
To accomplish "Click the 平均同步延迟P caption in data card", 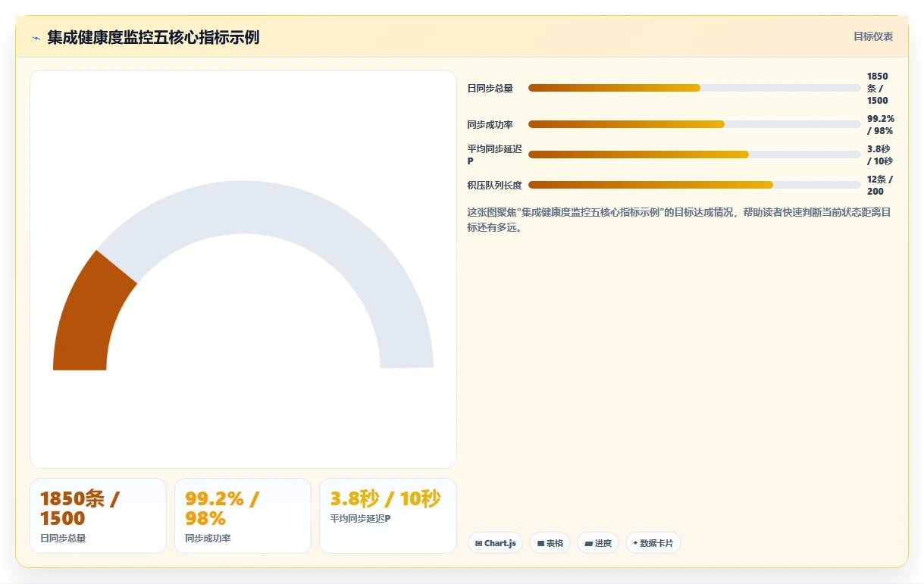I will 360,519.
